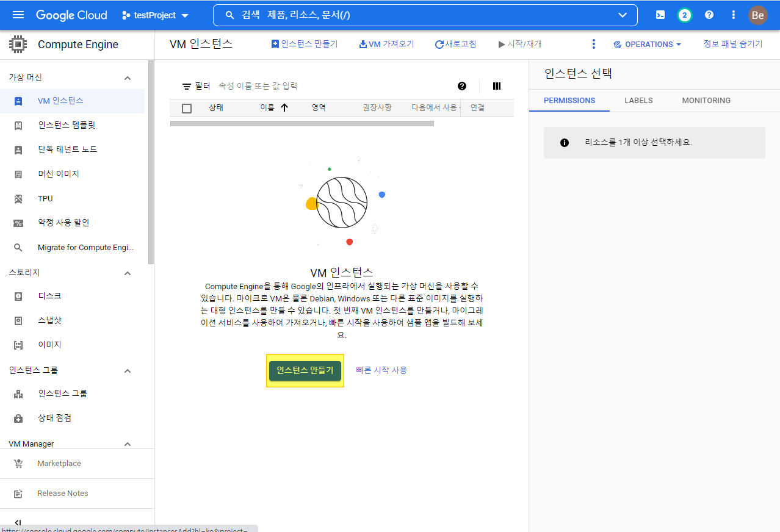
Task: Click the green 인스턴스 만들기 button
Action: (305, 370)
